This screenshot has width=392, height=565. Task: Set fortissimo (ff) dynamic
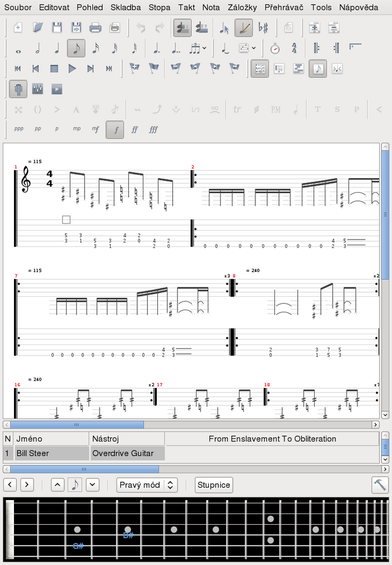[134, 130]
